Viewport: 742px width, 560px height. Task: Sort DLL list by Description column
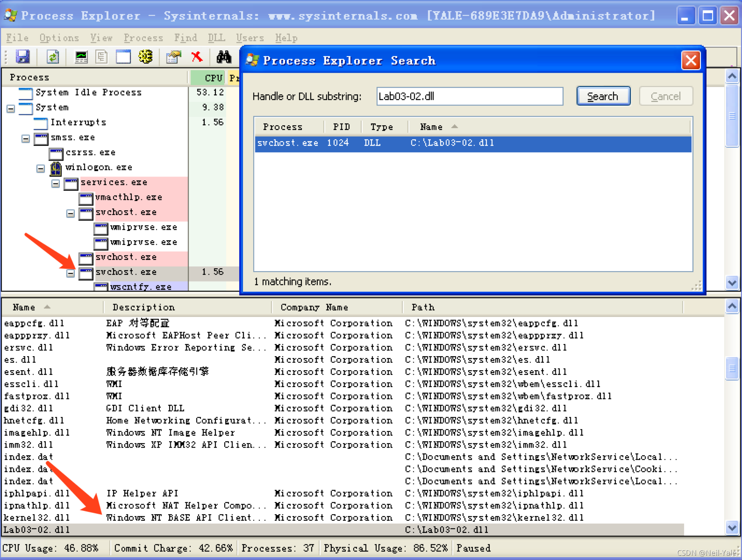187,307
